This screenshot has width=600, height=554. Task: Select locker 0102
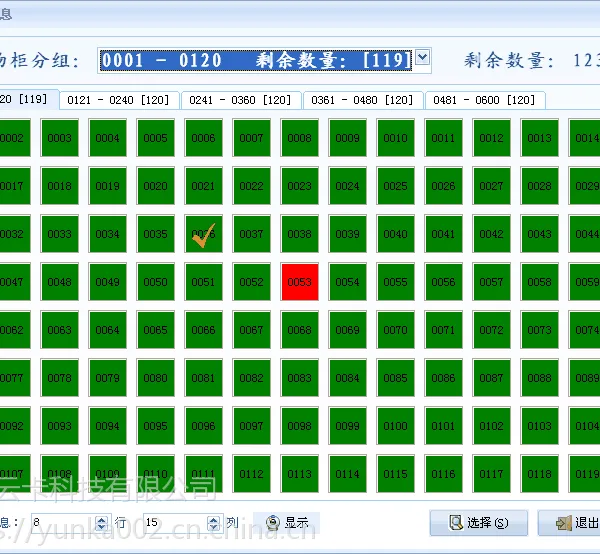point(492,426)
